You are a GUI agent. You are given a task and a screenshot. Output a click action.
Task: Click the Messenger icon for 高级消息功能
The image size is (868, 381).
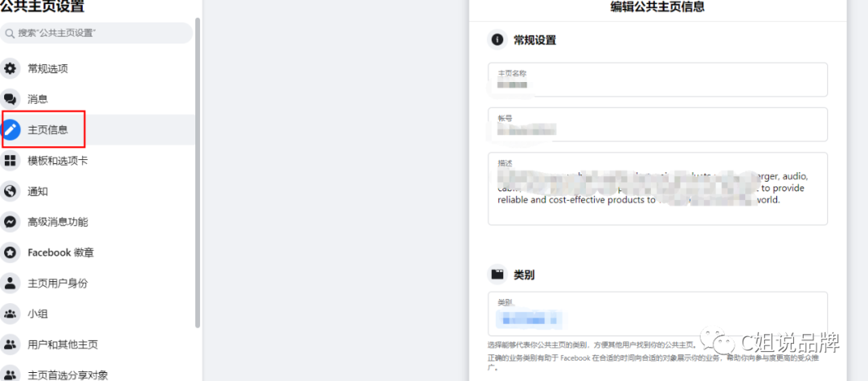pos(10,222)
